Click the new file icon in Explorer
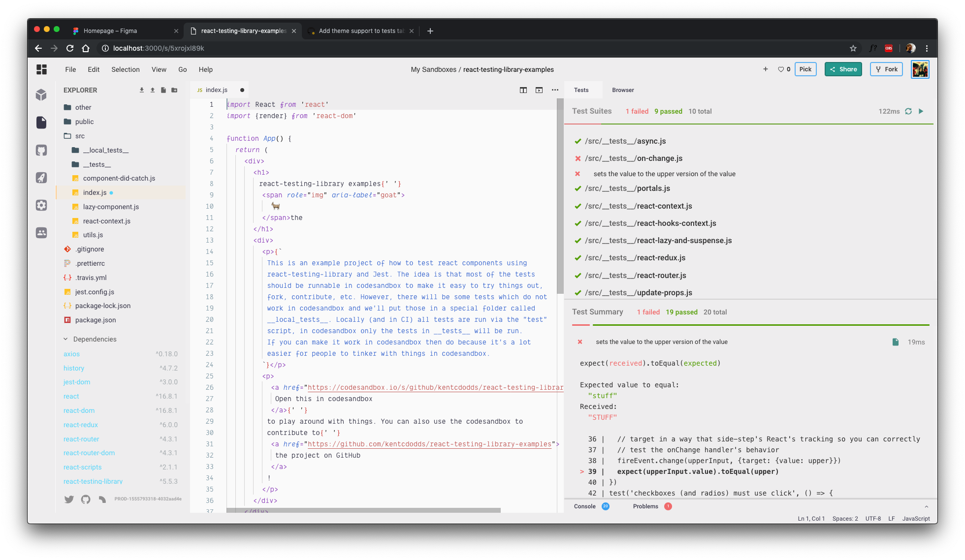Viewport: 965px width, 560px height. (163, 90)
